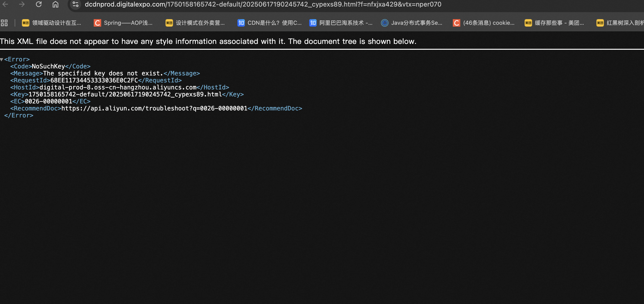
Task: Open the site information icon in address bar
Action: [x=76, y=4]
